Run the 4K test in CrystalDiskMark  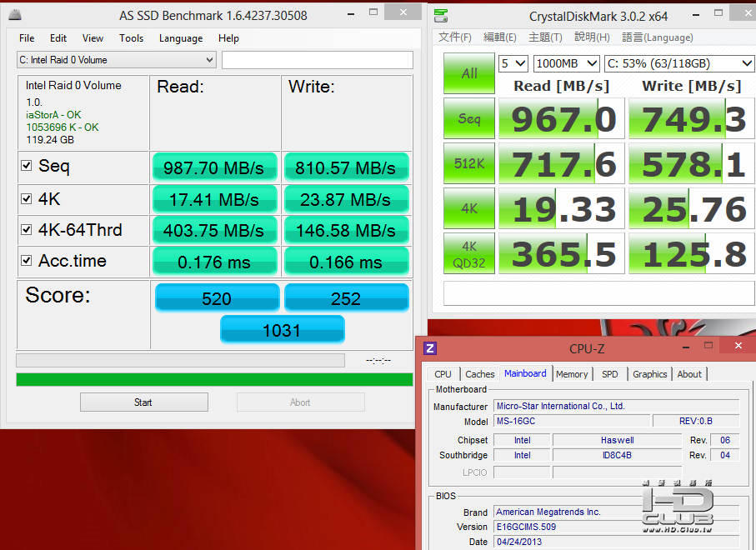point(468,208)
